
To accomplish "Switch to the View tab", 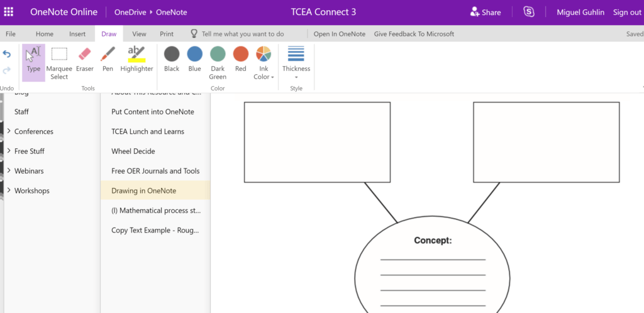I will coord(139,34).
